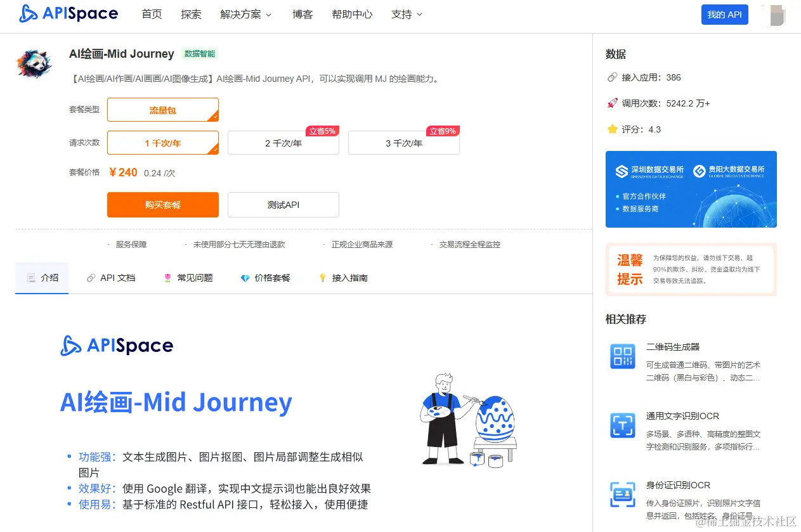Go to 首页 in navigation
The height and width of the screenshot is (532, 801).
[x=152, y=14]
